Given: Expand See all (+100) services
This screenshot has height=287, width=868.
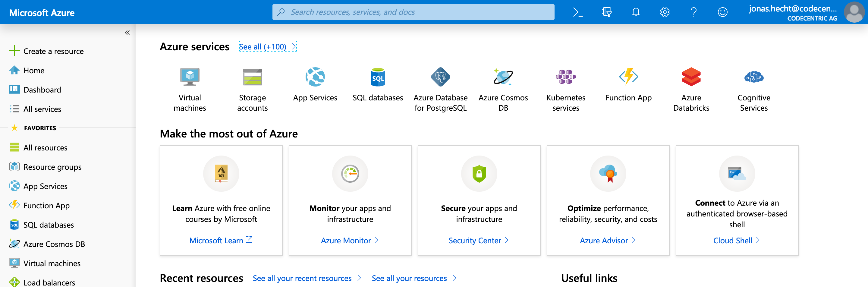Looking at the screenshot, I should click(268, 46).
